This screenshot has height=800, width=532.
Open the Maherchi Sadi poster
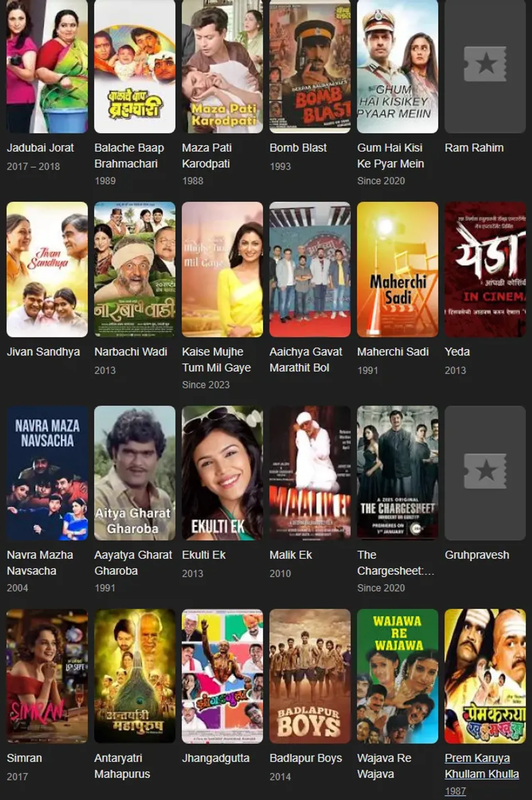pos(398,269)
